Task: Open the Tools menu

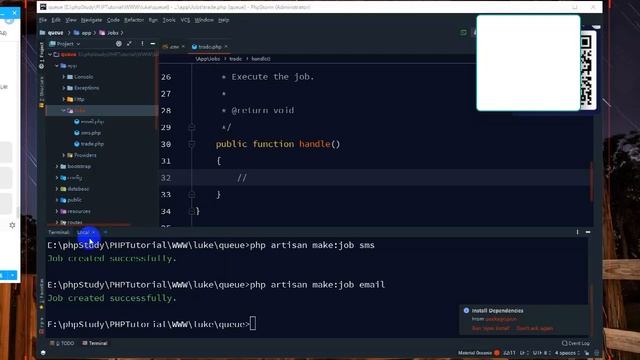Action: 169,20
